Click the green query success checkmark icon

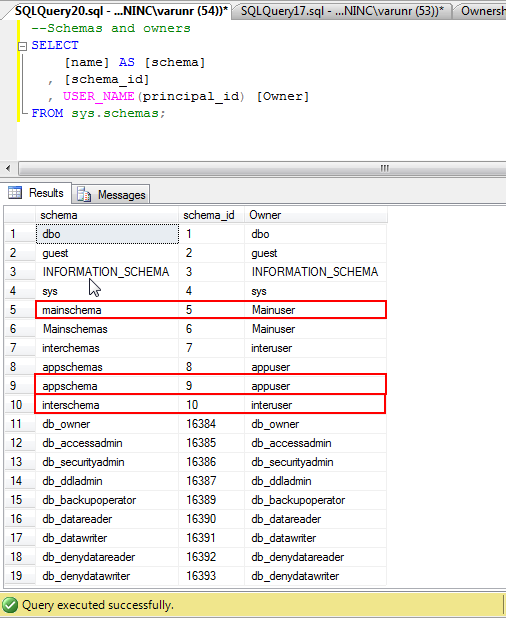pos(9,605)
